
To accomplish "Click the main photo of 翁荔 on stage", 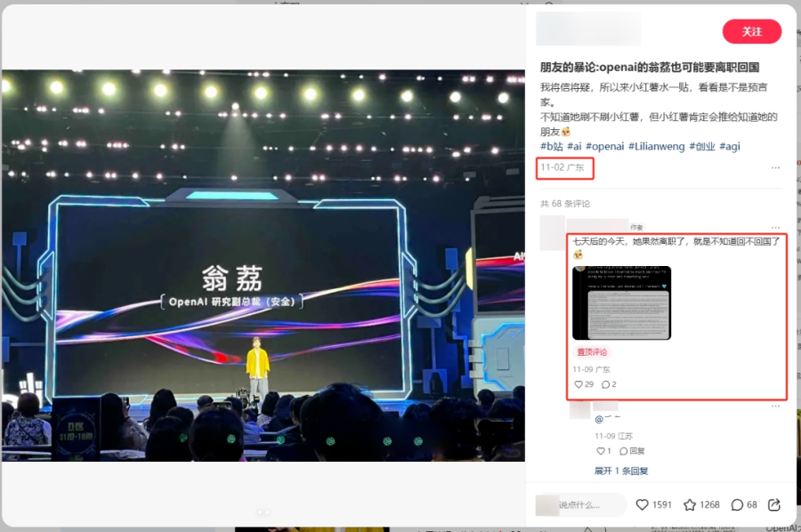I will point(263,265).
